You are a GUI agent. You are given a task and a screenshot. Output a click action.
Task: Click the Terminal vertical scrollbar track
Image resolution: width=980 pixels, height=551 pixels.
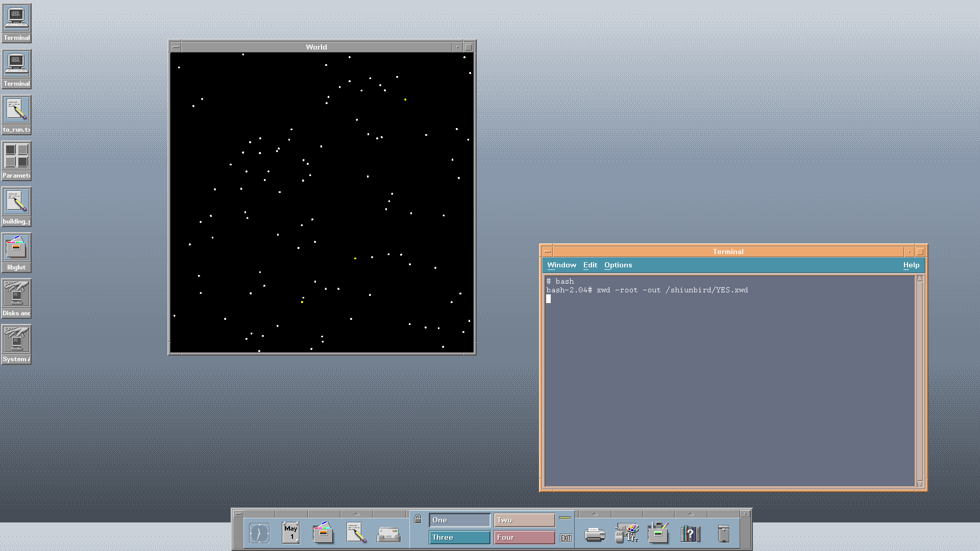click(x=920, y=381)
